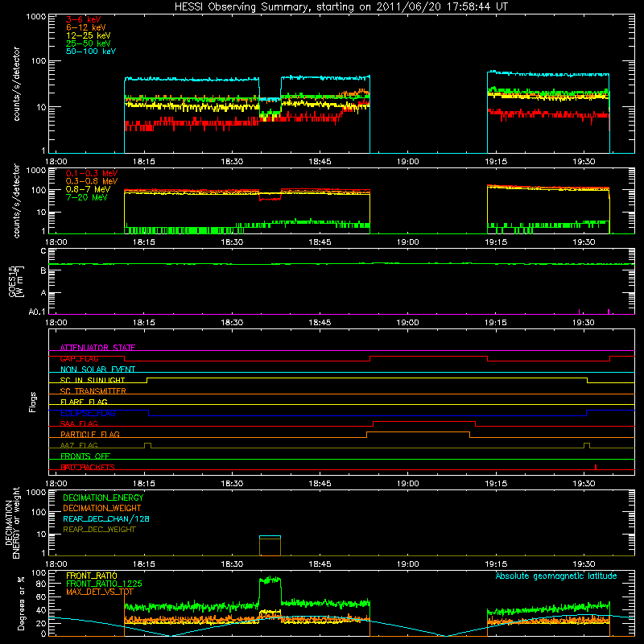Screen dimensions: 644x644
Task: Click the FRONT_RATIO_1225 legend label
Action: (x=104, y=584)
